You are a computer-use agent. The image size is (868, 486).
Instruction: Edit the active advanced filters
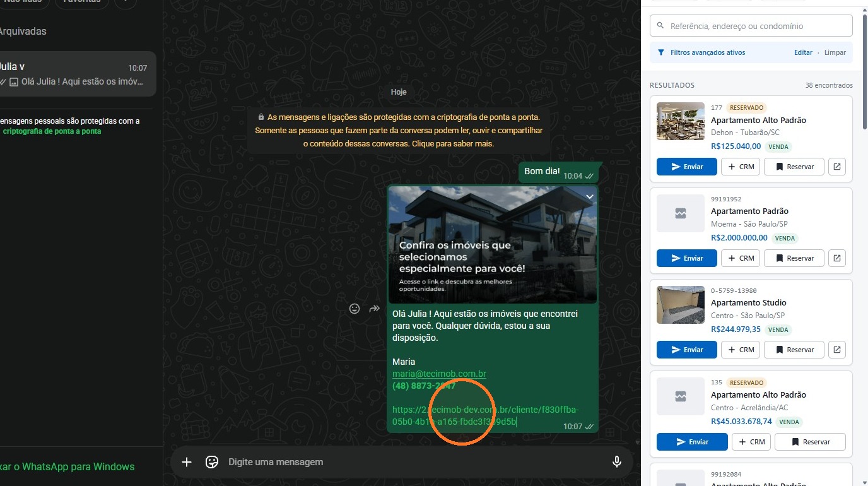pyautogui.click(x=803, y=52)
